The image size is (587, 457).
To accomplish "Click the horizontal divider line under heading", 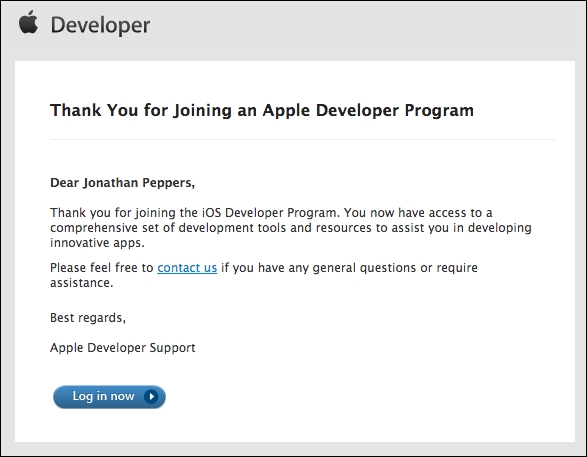I will point(302,139).
